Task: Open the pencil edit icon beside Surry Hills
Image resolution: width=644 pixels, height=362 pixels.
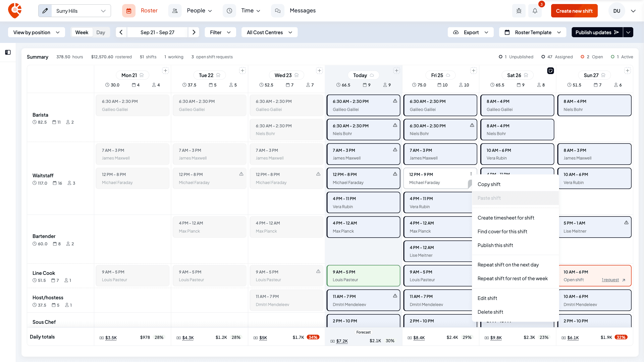Action: tap(45, 11)
